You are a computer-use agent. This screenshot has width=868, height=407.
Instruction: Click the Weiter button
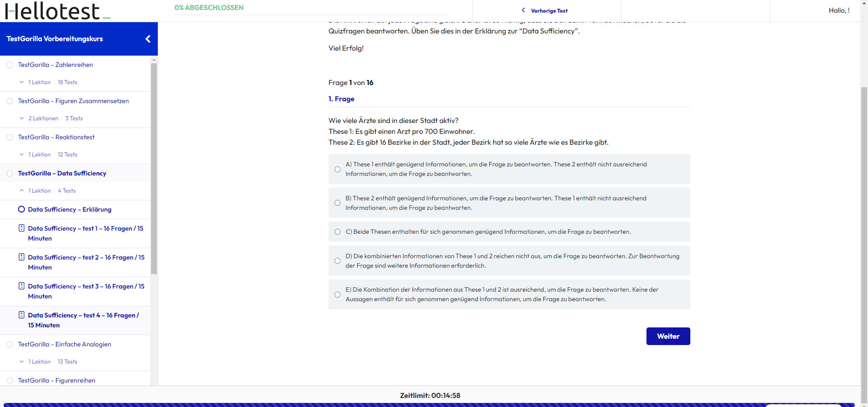[x=668, y=336]
